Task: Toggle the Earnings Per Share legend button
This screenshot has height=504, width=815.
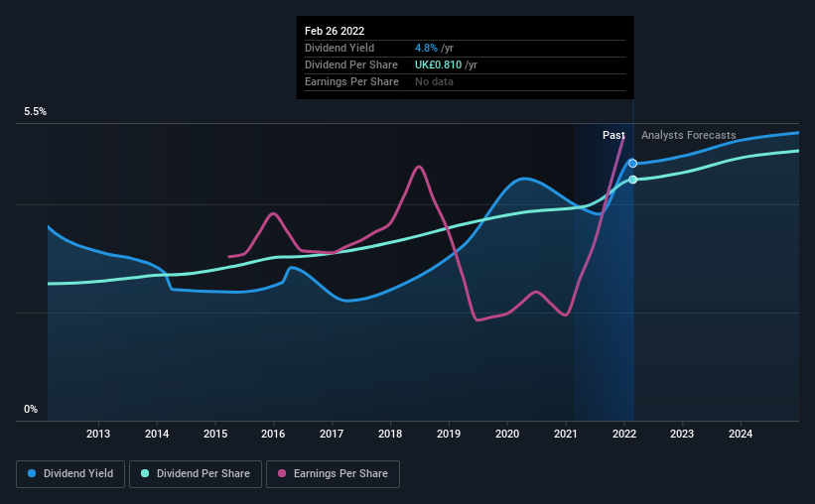Action: point(333,474)
